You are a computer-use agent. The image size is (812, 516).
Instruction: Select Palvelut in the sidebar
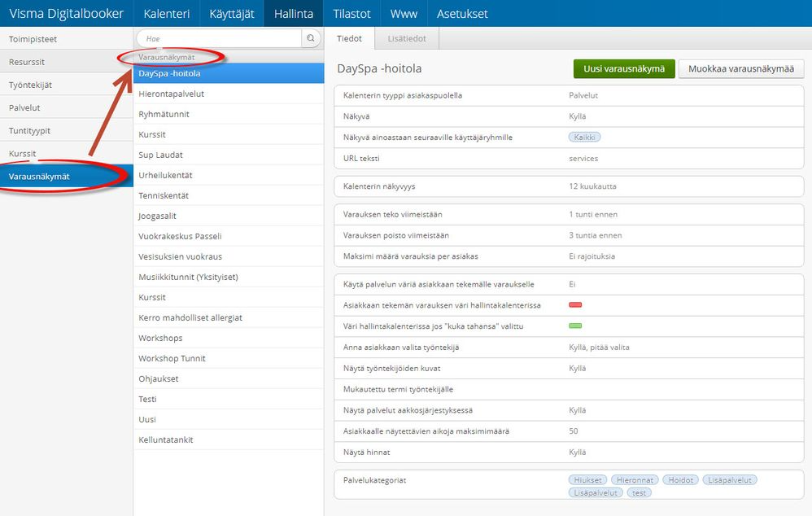click(x=66, y=107)
